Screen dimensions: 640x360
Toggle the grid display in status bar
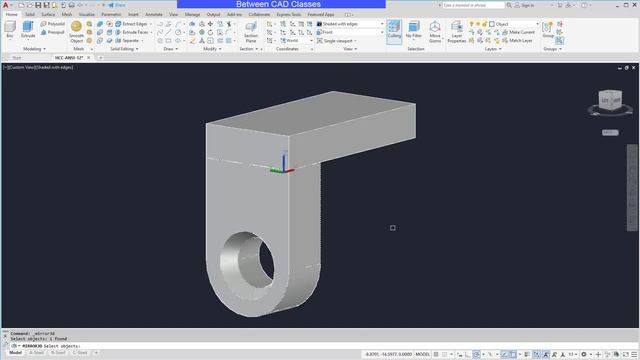[x=436, y=354]
